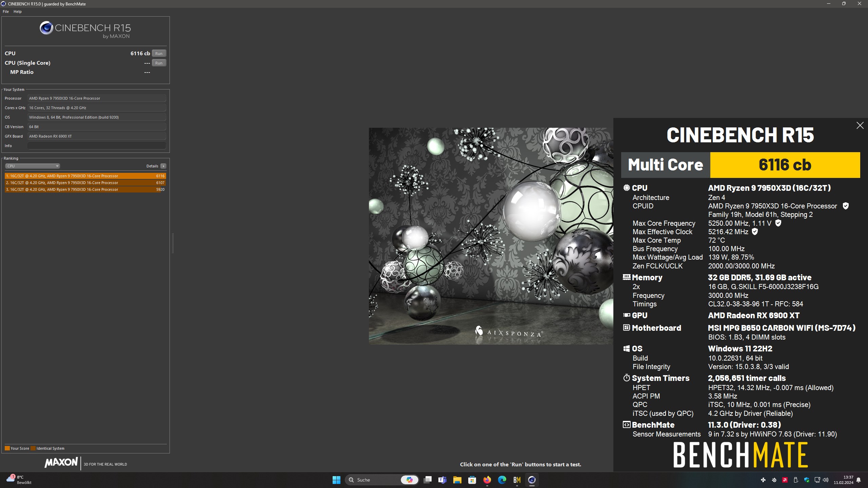Open Microsoft Store from taskbar
This screenshot has height=488, width=868.
tap(472, 480)
